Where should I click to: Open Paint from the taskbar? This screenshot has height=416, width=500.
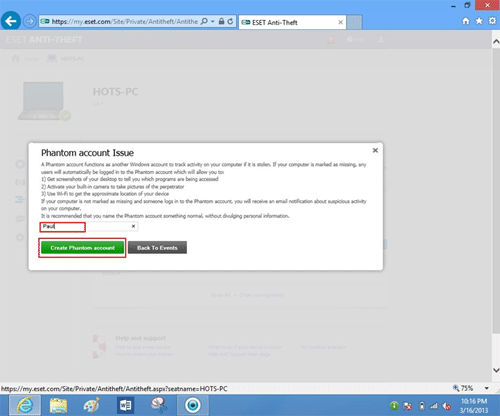92,405
